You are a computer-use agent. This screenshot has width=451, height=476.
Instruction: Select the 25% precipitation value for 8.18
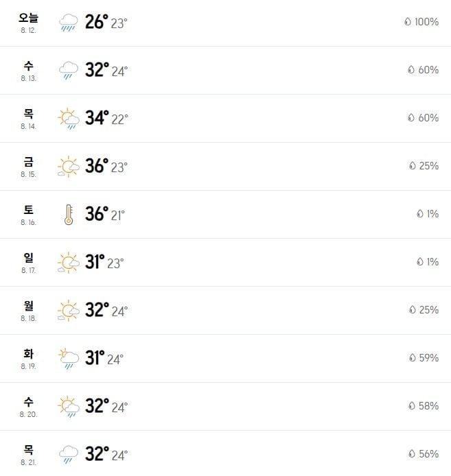tap(429, 309)
